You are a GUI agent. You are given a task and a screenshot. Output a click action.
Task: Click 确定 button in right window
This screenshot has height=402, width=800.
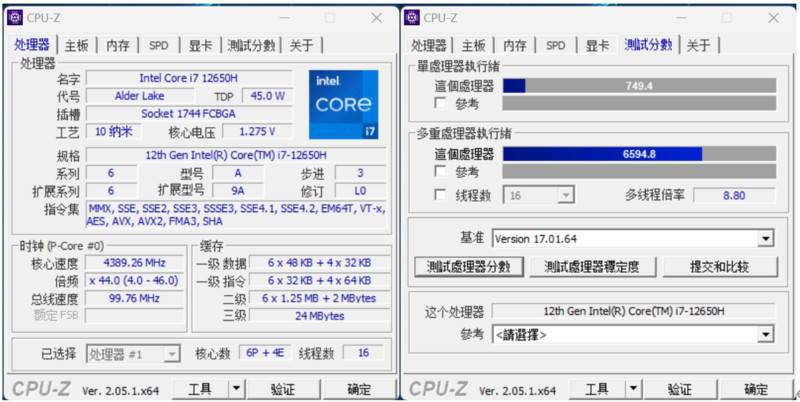[x=756, y=389]
